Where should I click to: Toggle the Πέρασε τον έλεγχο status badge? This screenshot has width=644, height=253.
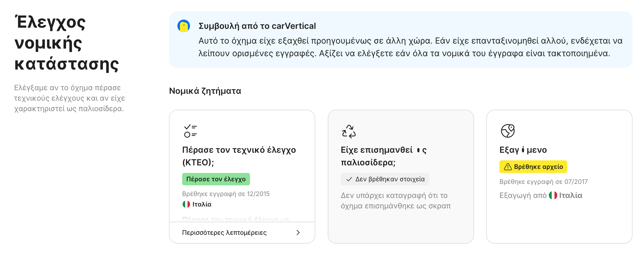click(216, 179)
